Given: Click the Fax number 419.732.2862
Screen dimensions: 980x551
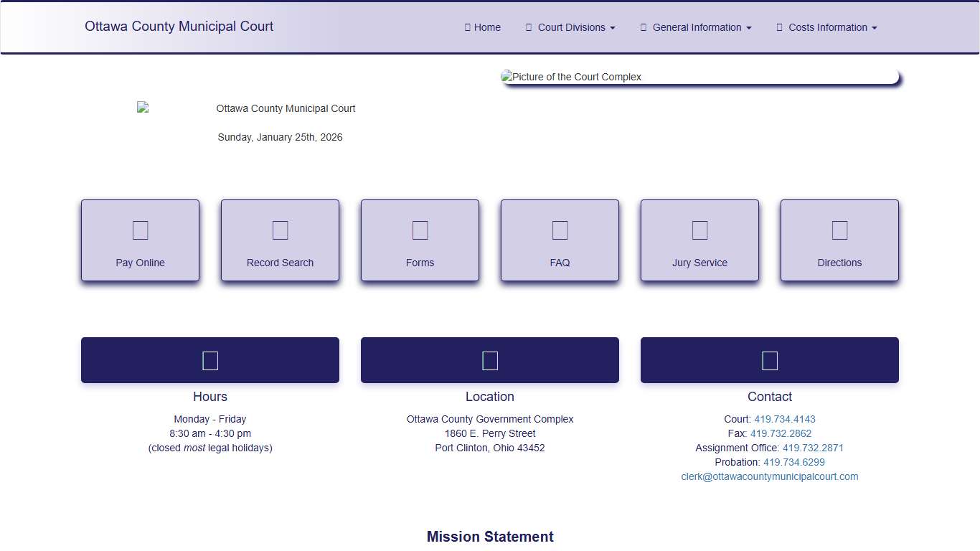Looking at the screenshot, I should pos(781,433).
